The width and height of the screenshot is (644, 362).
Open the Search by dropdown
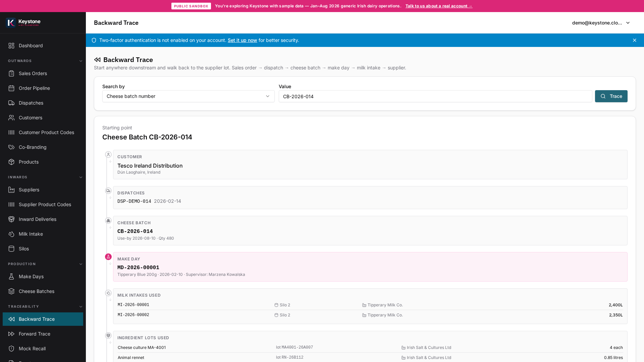189,96
